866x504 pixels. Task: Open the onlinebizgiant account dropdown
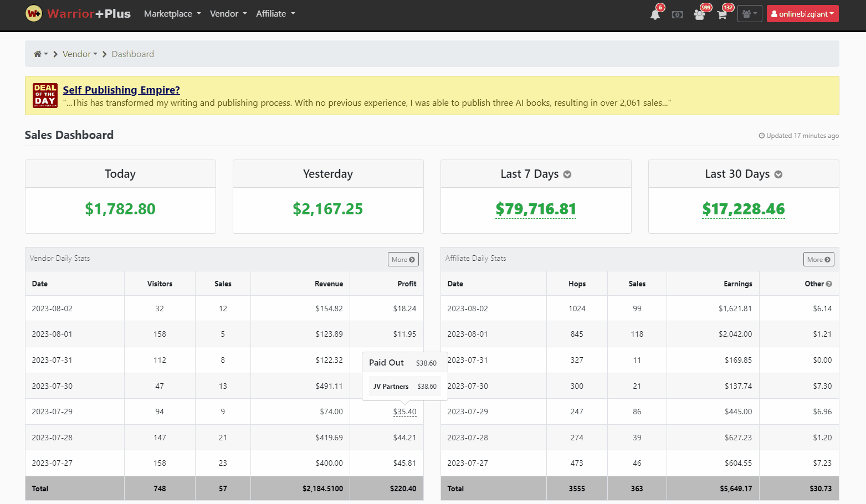click(802, 14)
